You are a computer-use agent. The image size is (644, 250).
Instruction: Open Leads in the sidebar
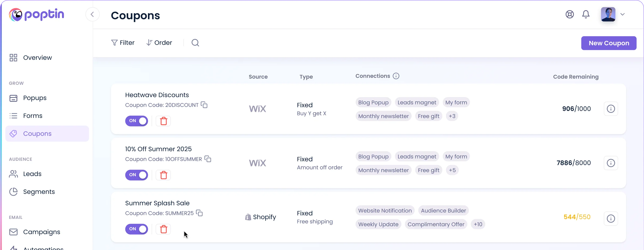coord(47,174)
